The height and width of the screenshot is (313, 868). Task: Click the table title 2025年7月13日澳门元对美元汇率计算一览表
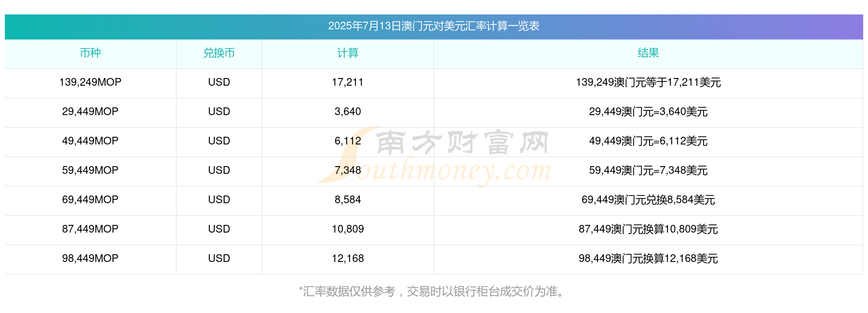(434, 26)
